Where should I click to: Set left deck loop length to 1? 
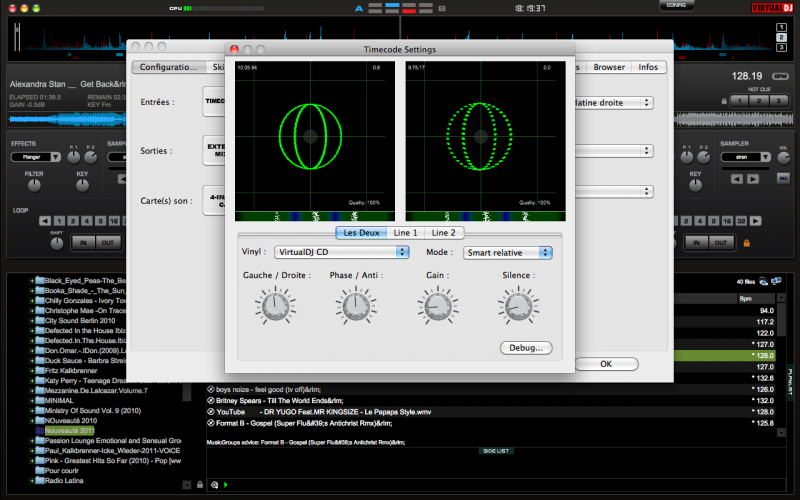pyautogui.click(x=59, y=221)
